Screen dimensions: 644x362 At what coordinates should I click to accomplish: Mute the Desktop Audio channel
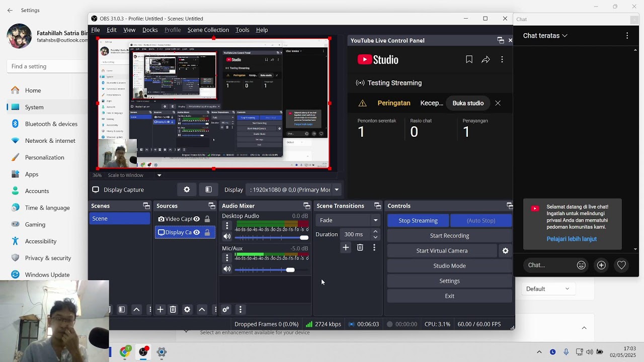click(x=227, y=236)
